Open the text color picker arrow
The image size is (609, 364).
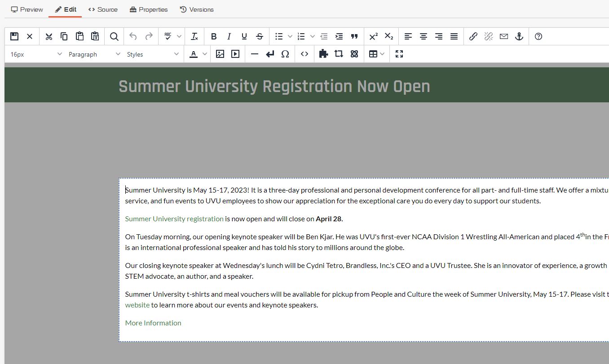(205, 54)
